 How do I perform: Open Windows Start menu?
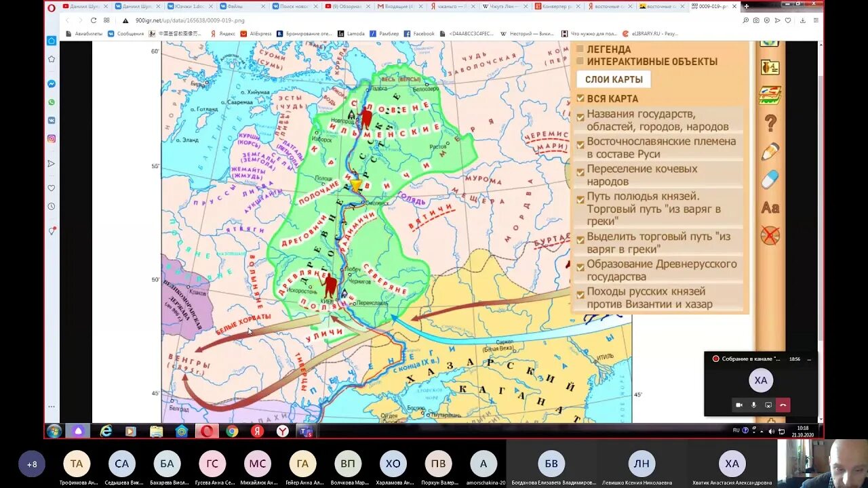pos(54,431)
